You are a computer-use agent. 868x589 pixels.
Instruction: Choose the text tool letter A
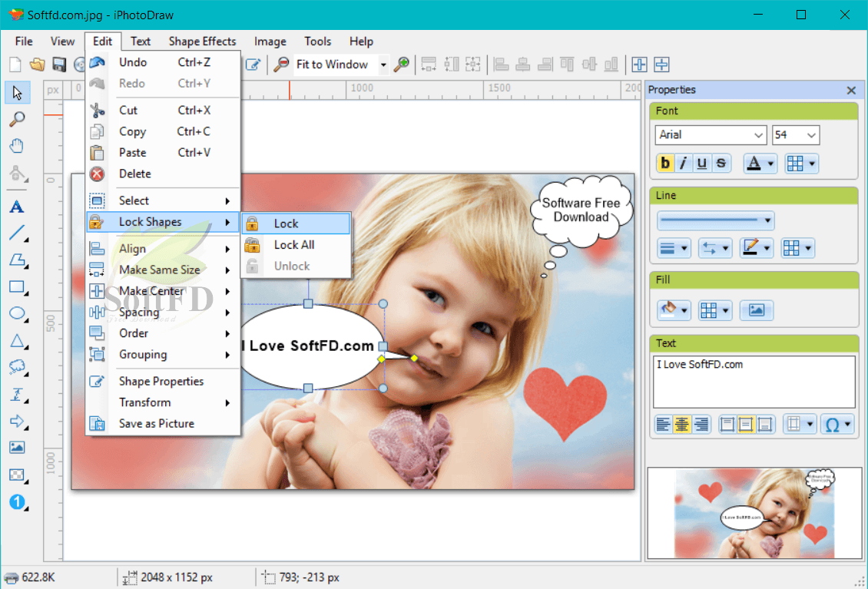(17, 207)
